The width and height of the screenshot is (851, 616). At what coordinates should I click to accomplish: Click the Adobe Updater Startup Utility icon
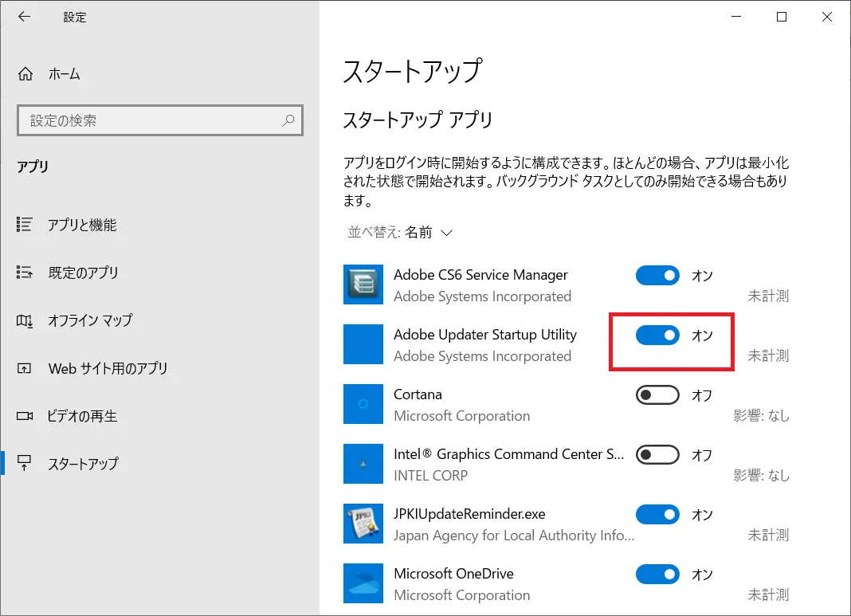tap(363, 344)
